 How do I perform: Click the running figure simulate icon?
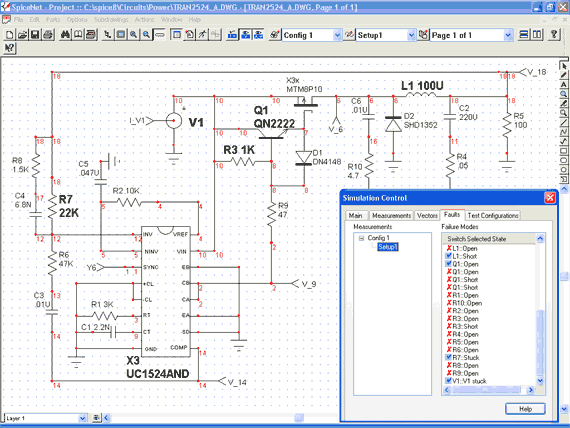pyautogui.click(x=202, y=35)
